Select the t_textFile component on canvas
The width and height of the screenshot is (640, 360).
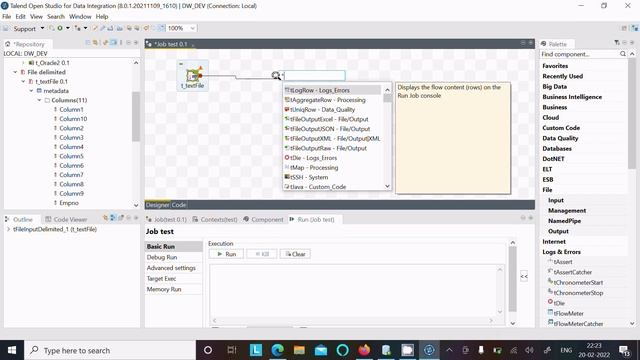click(x=193, y=76)
